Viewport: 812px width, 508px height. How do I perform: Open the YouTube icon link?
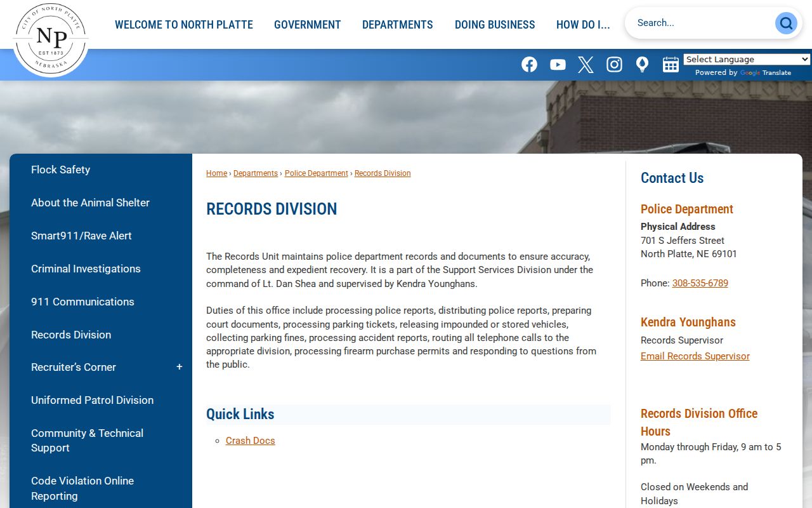pyautogui.click(x=558, y=64)
